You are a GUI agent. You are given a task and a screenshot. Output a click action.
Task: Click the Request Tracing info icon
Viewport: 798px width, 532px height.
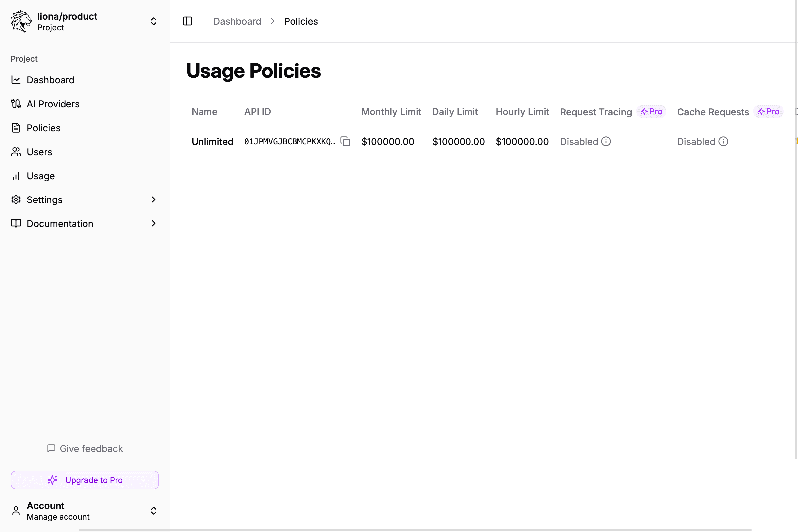click(x=606, y=141)
